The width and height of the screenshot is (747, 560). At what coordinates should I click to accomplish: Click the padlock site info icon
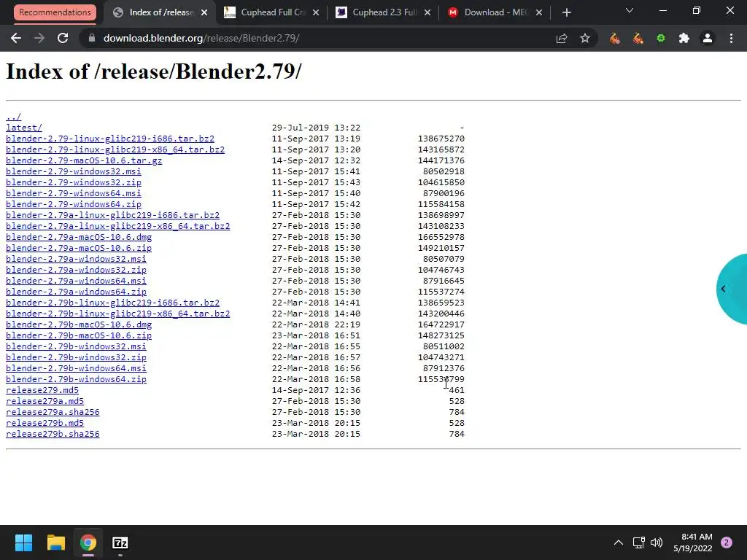92,38
